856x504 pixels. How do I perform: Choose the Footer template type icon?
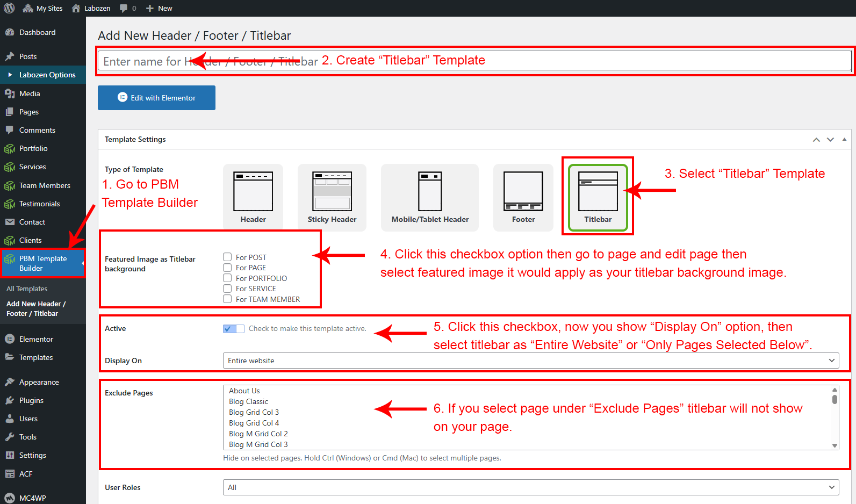[x=523, y=192]
